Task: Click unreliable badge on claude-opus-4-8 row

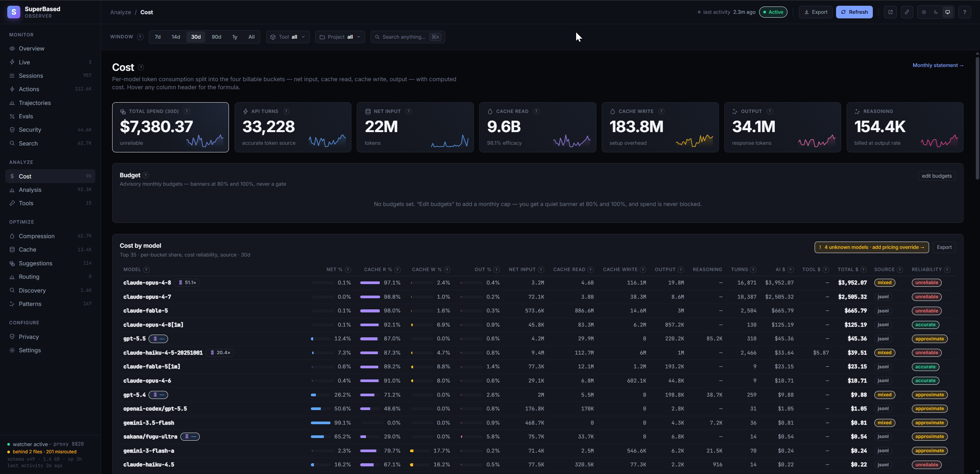Action: (927, 283)
